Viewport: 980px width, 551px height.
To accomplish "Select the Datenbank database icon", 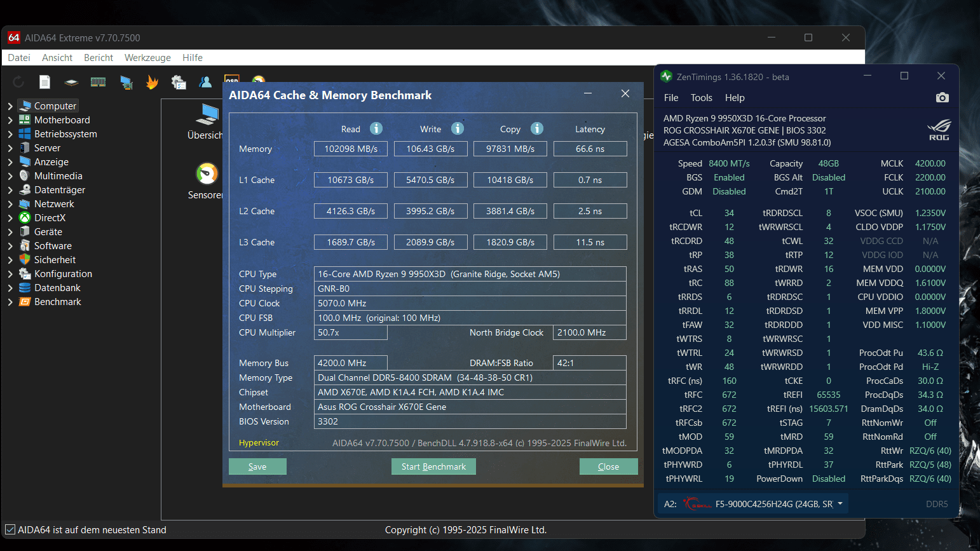I will click(25, 287).
